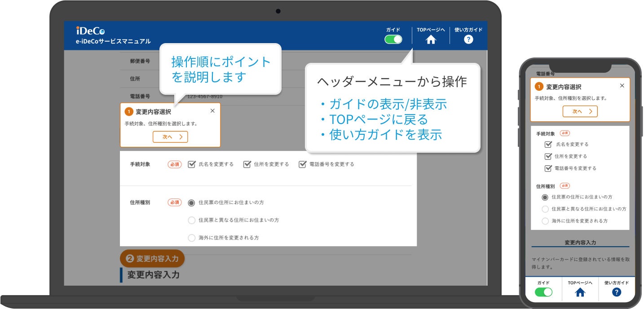Open 使い方ガイド label in laptop header
The image size is (644, 309).
(468, 30)
